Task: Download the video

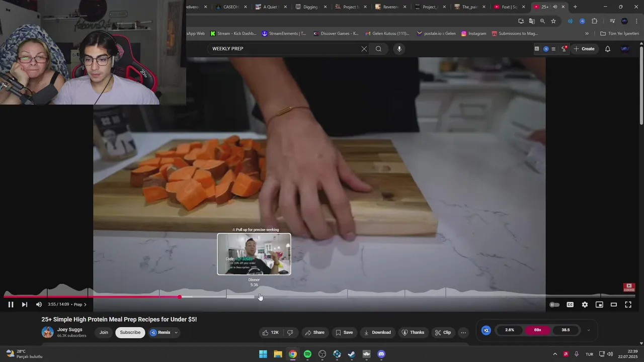Action: pos(377,332)
